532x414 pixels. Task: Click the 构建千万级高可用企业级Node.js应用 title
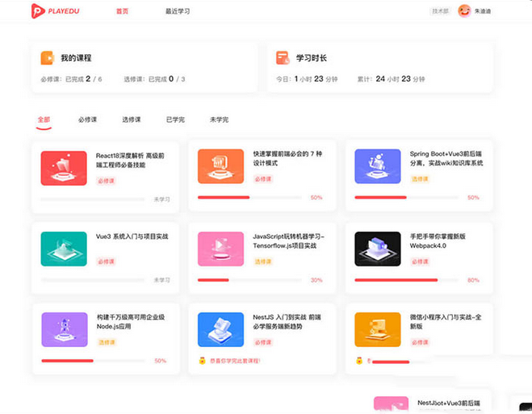[x=131, y=322]
